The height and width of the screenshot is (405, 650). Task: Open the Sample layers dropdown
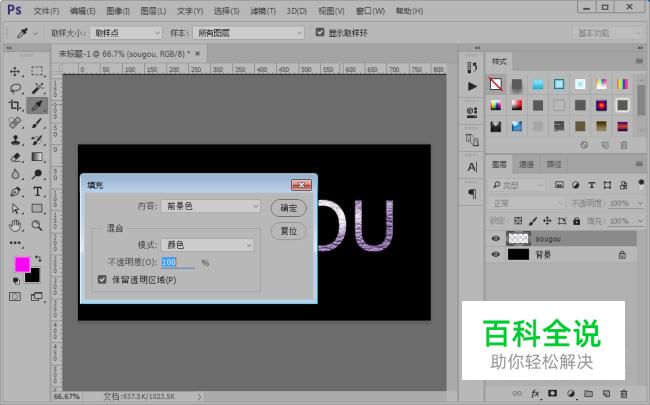point(248,33)
